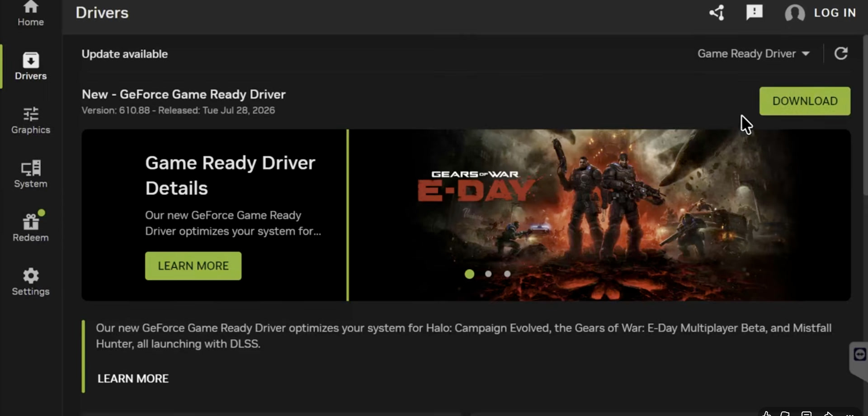Open the LEARN MORE link below description
This screenshot has height=416, width=868.
click(133, 378)
